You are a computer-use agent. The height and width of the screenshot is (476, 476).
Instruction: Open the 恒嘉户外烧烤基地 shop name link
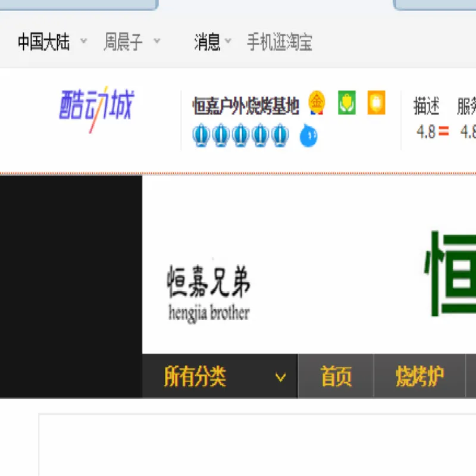[x=246, y=106]
